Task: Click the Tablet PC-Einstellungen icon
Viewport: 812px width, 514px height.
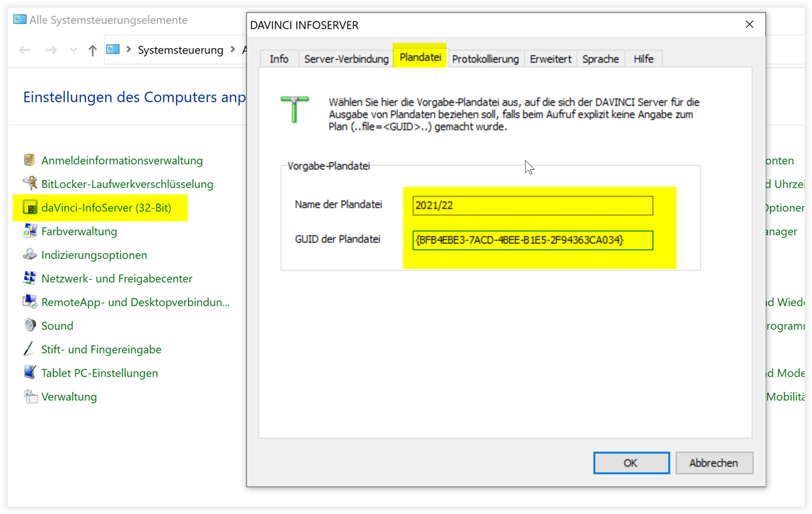Action: pos(30,373)
